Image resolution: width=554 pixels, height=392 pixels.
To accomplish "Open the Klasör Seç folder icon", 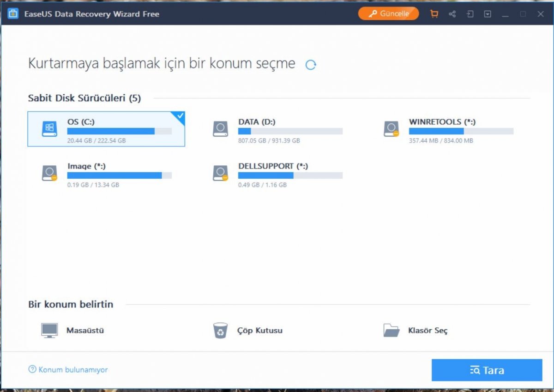I will pos(391,330).
